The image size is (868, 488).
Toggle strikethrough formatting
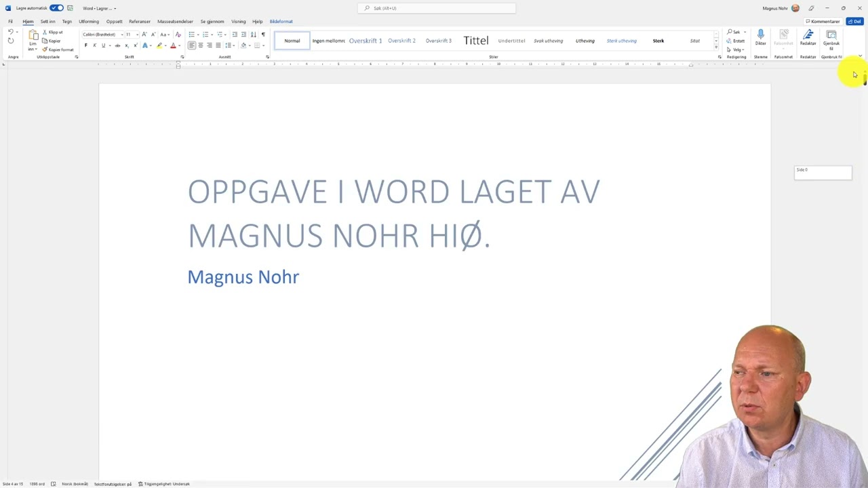coord(117,45)
